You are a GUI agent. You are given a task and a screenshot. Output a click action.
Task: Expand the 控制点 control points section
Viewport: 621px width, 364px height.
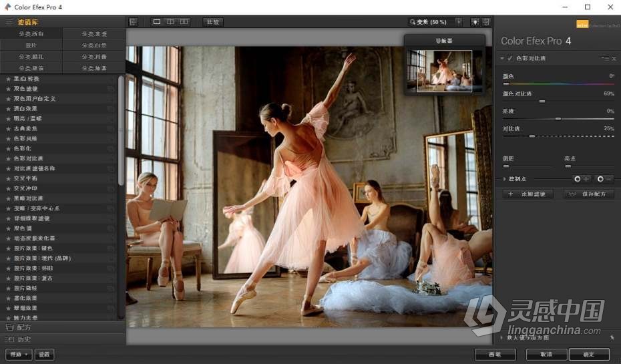click(505, 179)
